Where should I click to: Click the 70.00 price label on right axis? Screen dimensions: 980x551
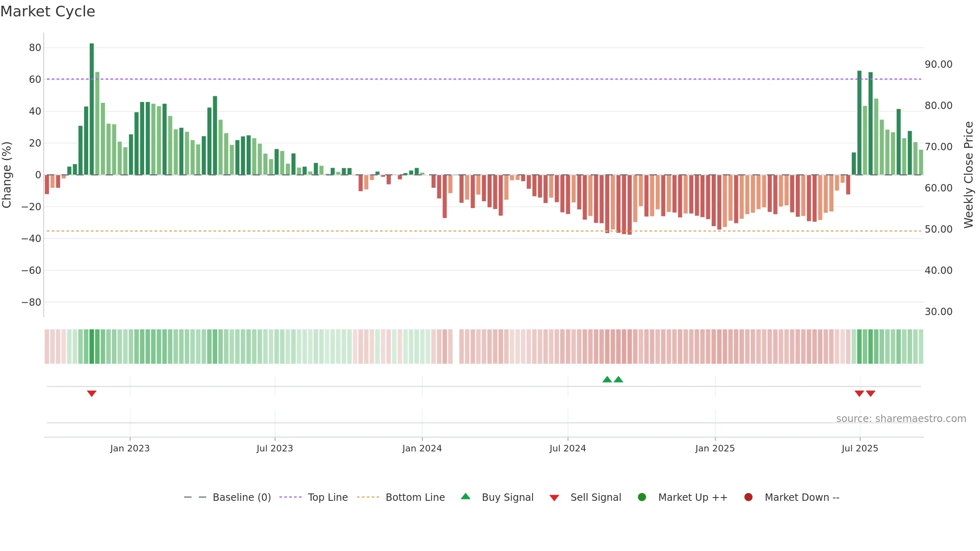coord(939,147)
